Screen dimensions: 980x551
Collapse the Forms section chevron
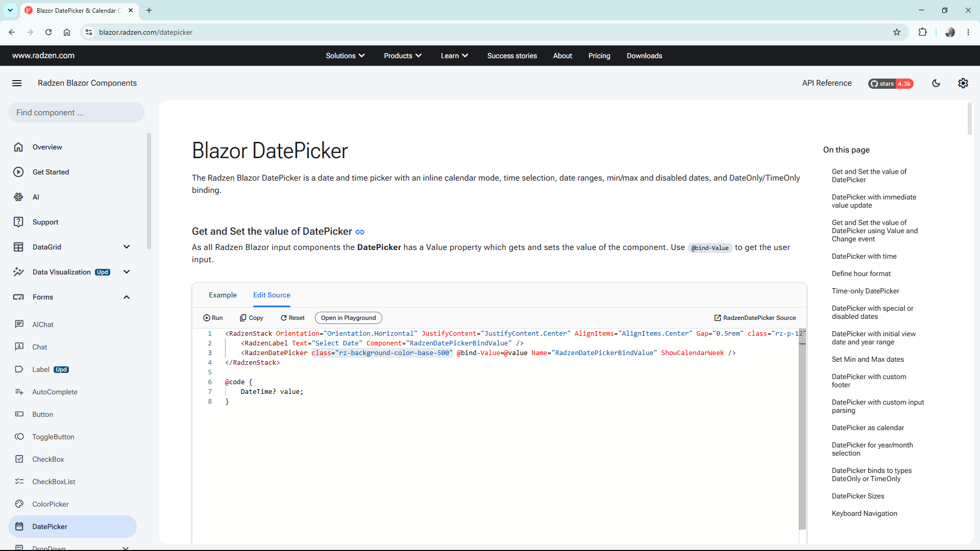coord(127,297)
